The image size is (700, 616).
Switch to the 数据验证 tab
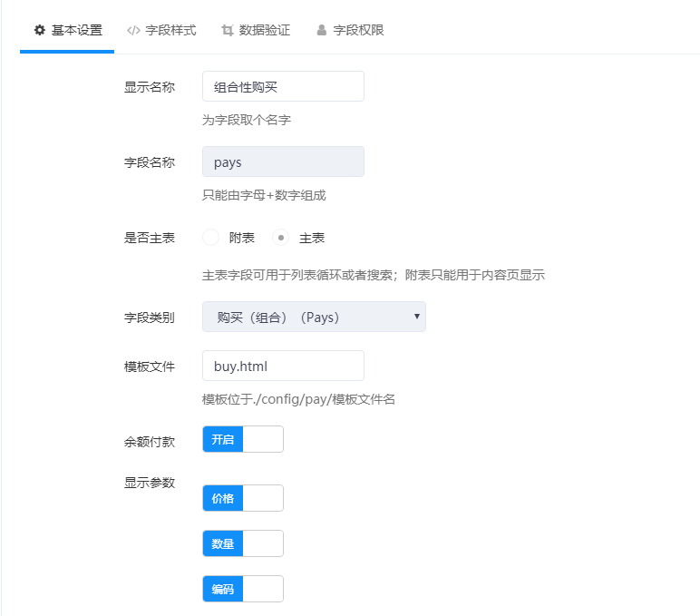(256, 30)
